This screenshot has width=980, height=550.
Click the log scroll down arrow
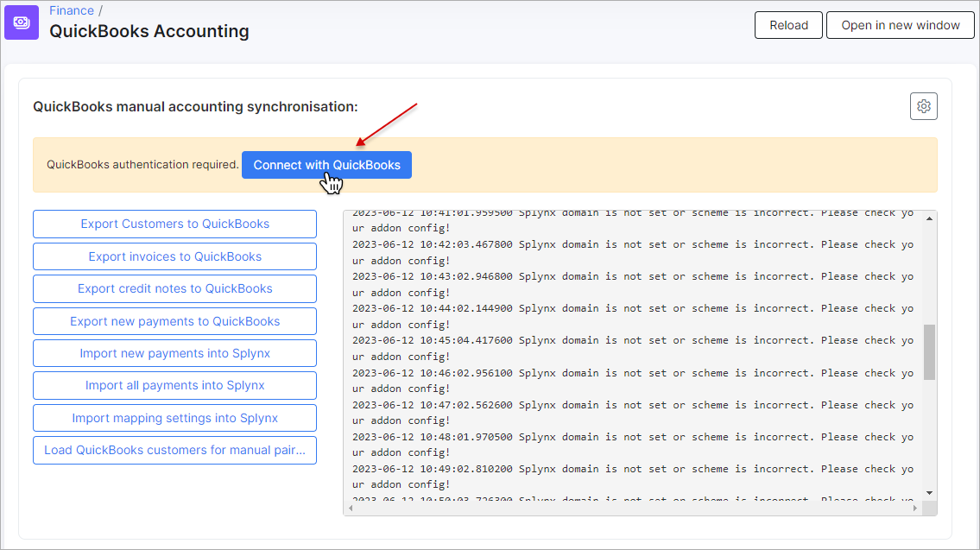[x=929, y=493]
